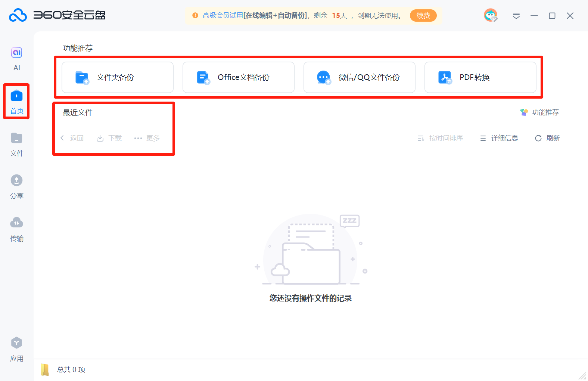The image size is (588, 381).
Task: Click the 功能推荐 section heading at top
Action: (x=78, y=48)
